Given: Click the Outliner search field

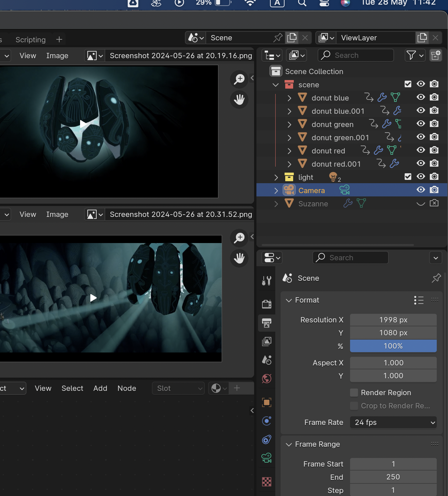Looking at the screenshot, I should 356,55.
